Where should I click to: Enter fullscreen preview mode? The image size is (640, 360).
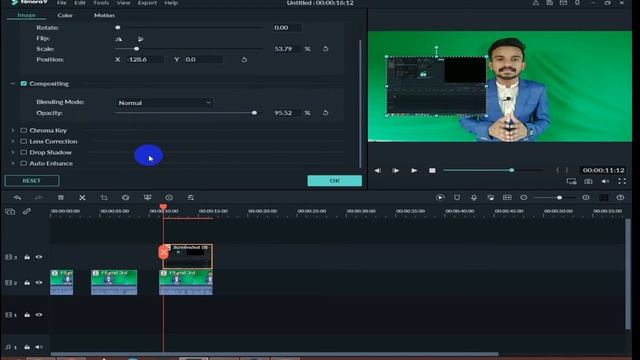coord(622,181)
